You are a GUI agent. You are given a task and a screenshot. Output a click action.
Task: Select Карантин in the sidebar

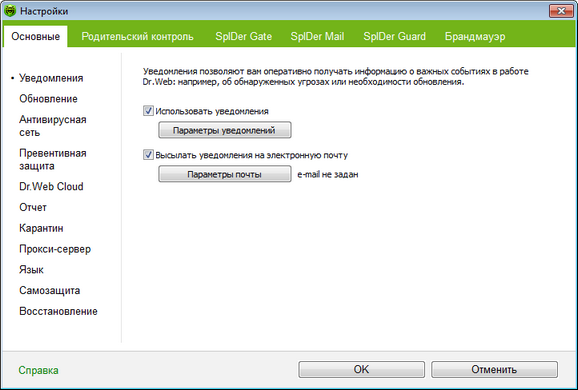click(x=41, y=228)
